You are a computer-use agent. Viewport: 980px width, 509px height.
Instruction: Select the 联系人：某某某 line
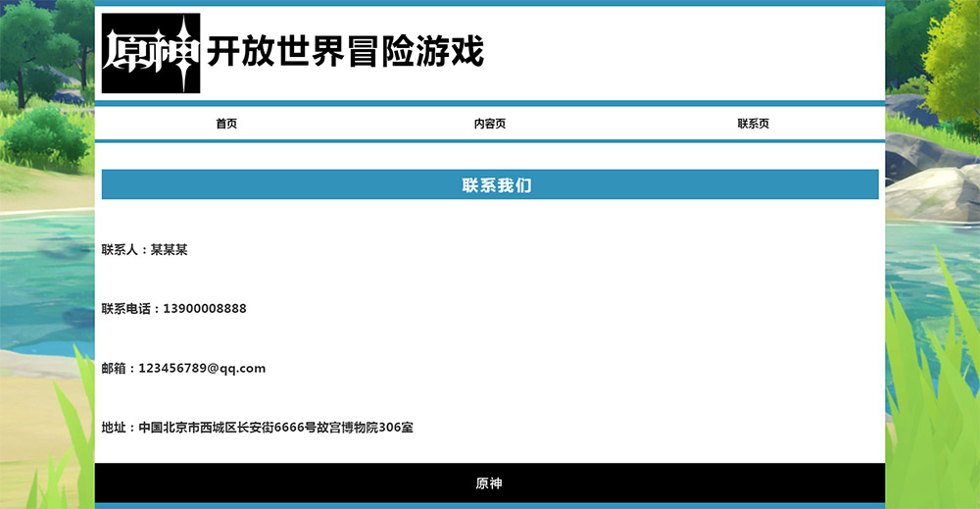[144, 249]
